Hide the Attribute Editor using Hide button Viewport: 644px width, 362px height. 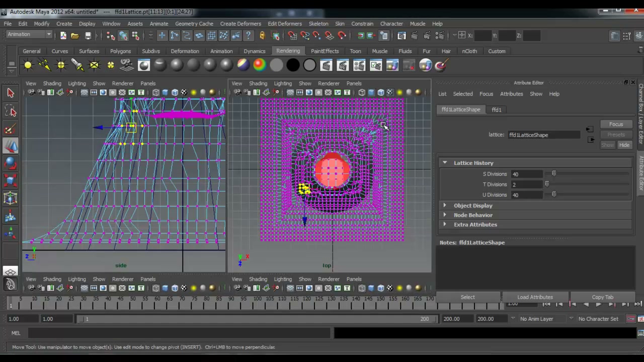tap(624, 145)
